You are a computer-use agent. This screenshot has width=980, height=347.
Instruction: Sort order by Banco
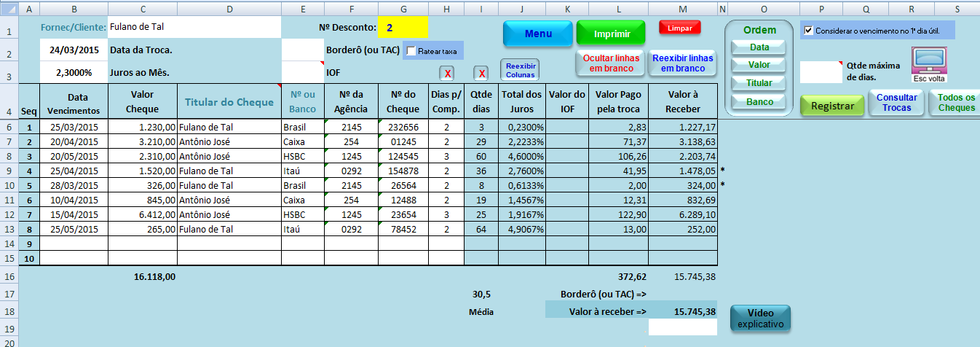759,102
